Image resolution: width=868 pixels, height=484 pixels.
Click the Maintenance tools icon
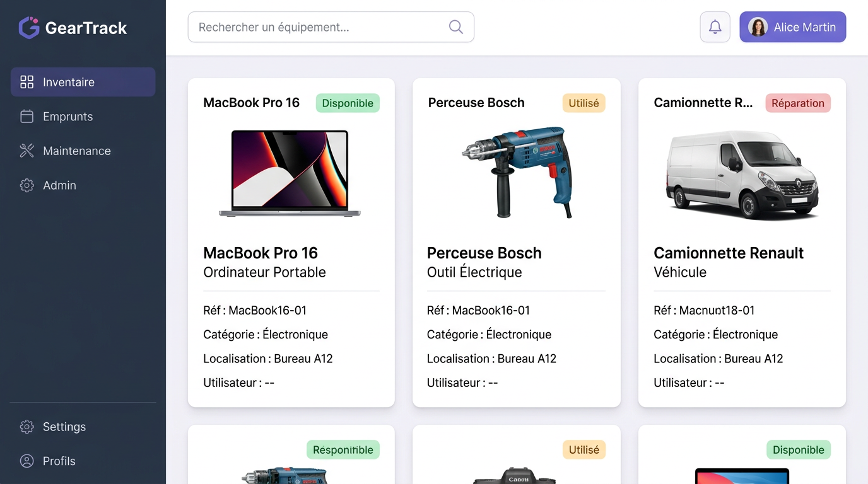click(26, 151)
